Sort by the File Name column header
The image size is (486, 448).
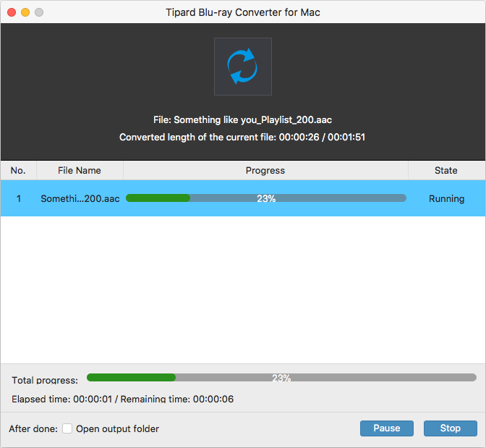click(x=80, y=171)
